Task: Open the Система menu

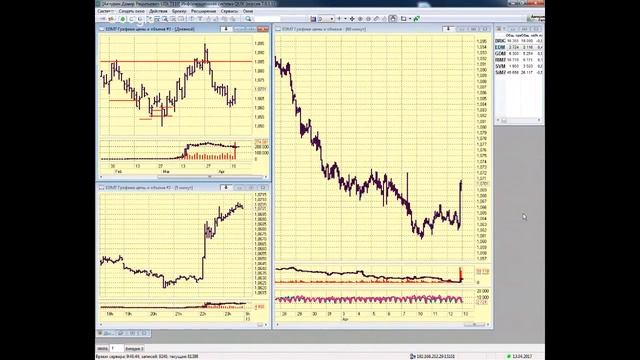Action: pos(105,11)
